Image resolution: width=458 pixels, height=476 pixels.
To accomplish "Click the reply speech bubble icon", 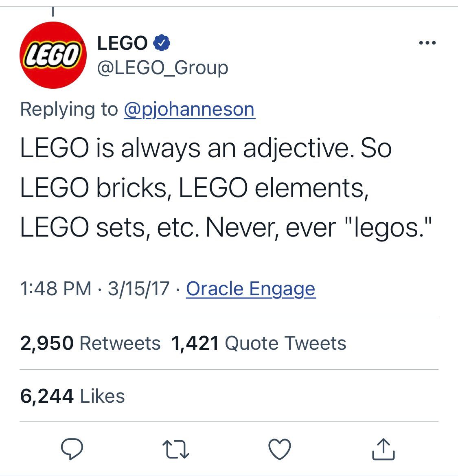I will click(72, 449).
